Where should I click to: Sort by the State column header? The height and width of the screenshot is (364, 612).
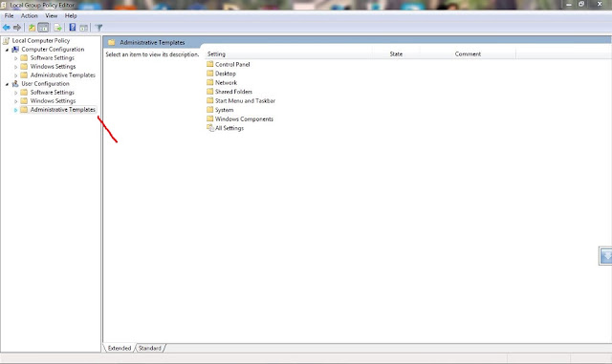tap(396, 54)
